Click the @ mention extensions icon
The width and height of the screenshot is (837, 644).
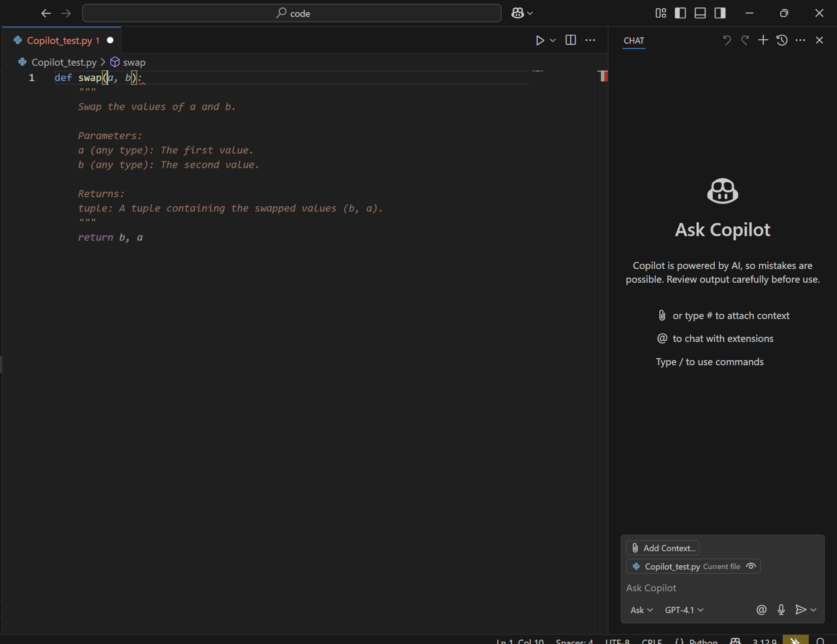coord(761,610)
